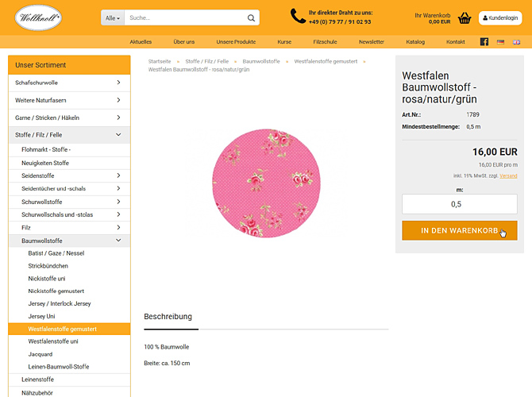532x397 pixels.
Task: Open the Aktuelles menu item
Action: [x=141, y=42]
